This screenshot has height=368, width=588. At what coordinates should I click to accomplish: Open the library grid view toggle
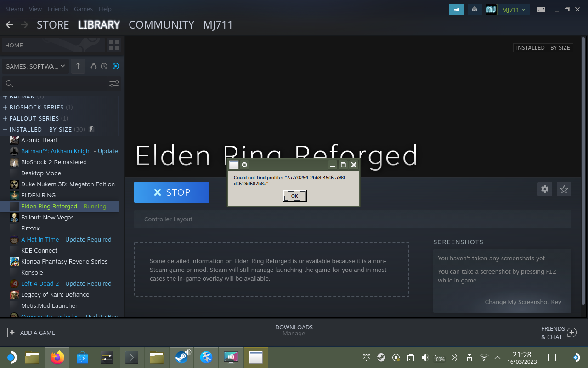coord(113,45)
